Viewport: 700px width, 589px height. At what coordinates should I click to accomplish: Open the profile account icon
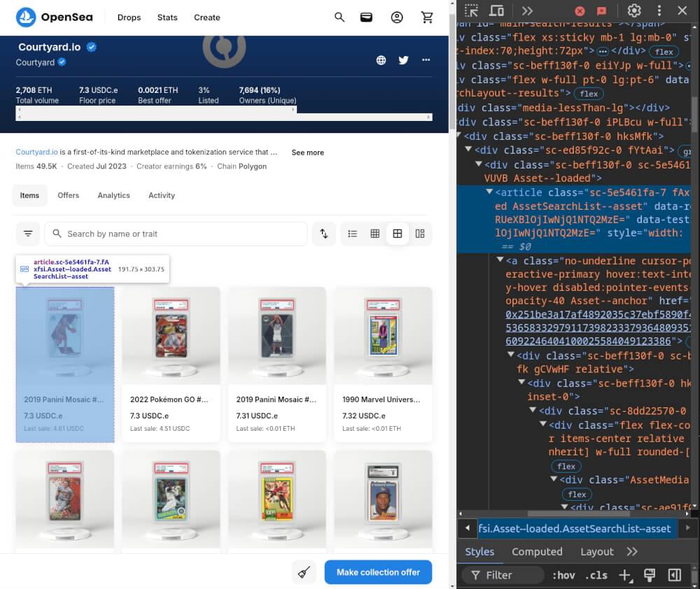[x=397, y=17]
